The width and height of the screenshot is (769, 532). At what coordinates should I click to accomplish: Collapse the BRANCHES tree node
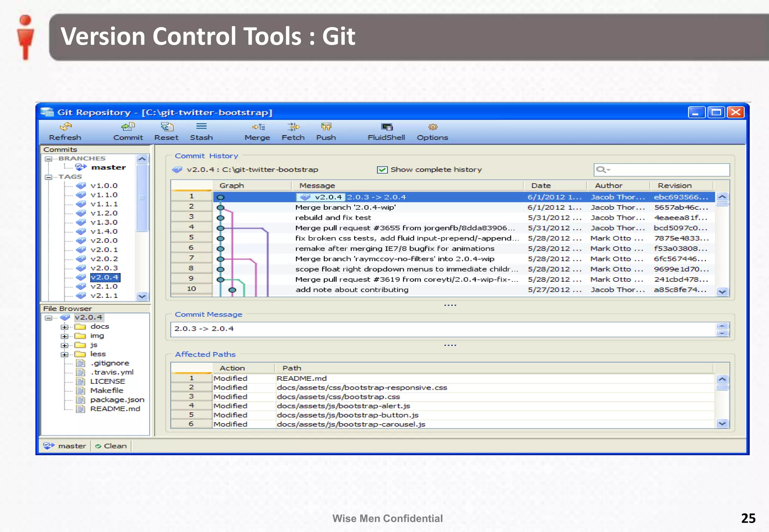tap(48, 159)
